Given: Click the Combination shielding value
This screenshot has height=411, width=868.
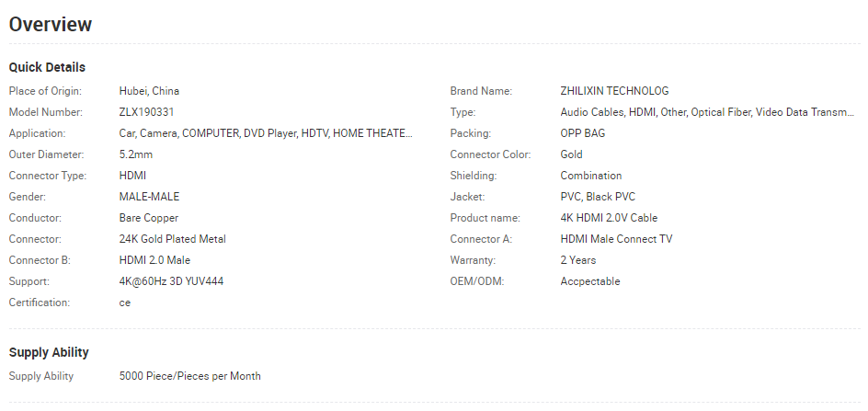Looking at the screenshot, I should tap(590, 176).
